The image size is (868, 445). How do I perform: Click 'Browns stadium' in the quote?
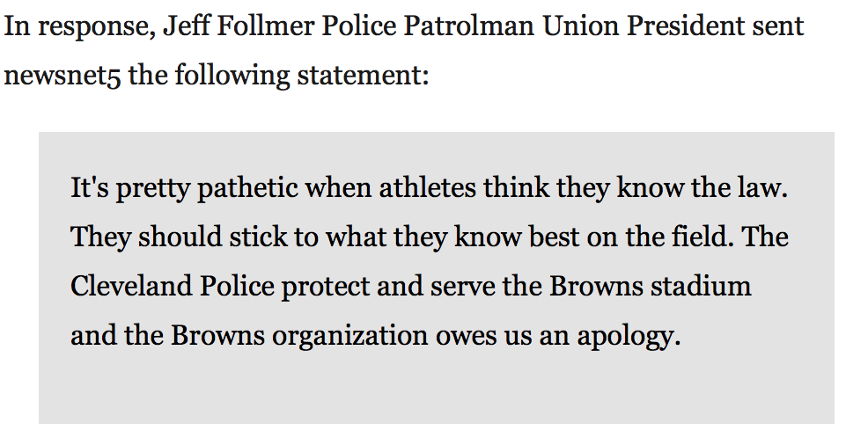(x=650, y=286)
